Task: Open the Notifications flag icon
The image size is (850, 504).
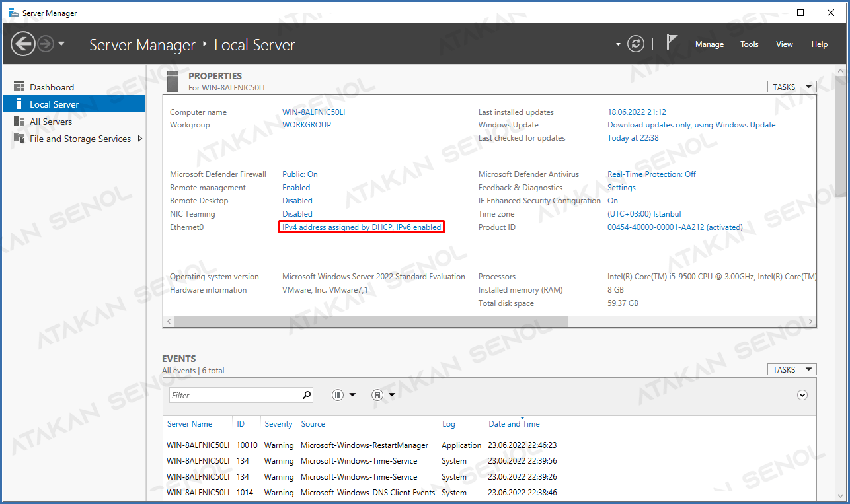Action: (x=672, y=43)
